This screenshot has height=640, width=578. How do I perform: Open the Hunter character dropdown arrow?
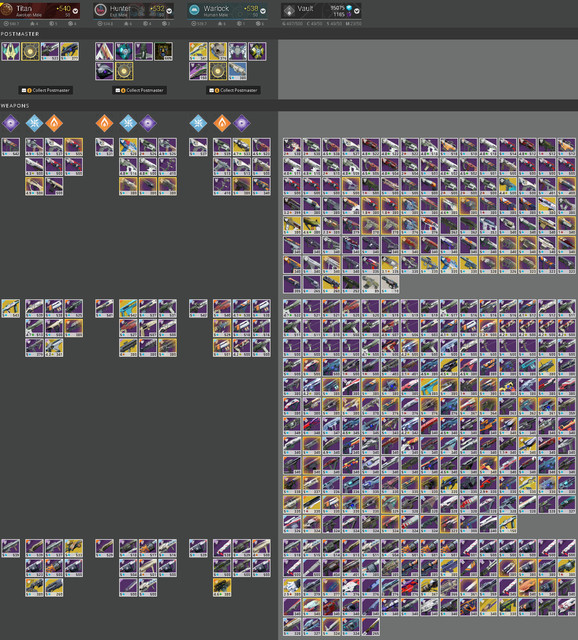click(169, 11)
